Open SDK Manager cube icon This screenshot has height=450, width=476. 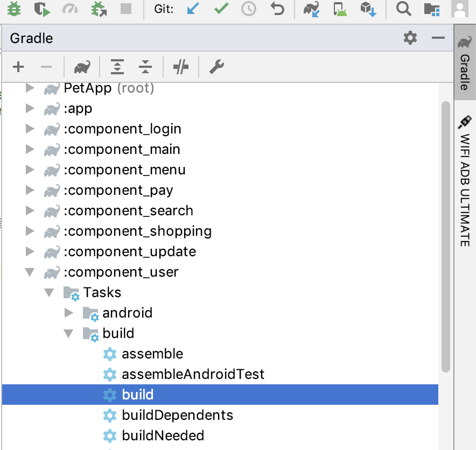(368, 9)
